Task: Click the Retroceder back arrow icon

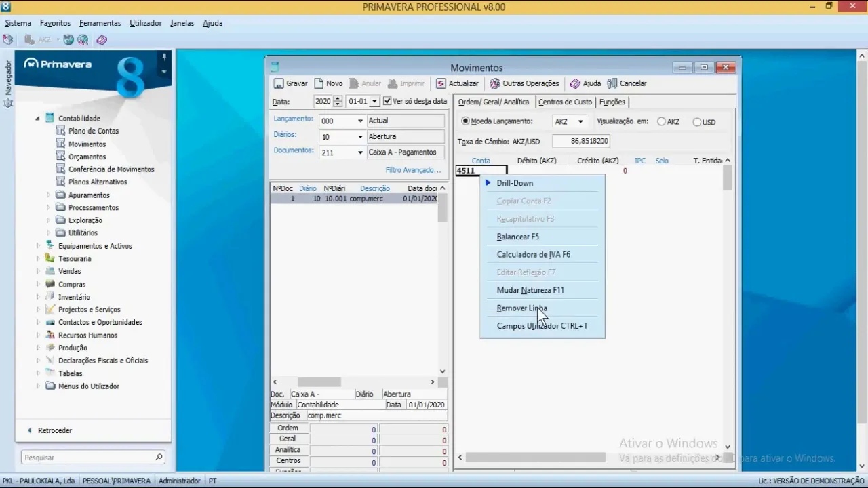Action: point(30,430)
